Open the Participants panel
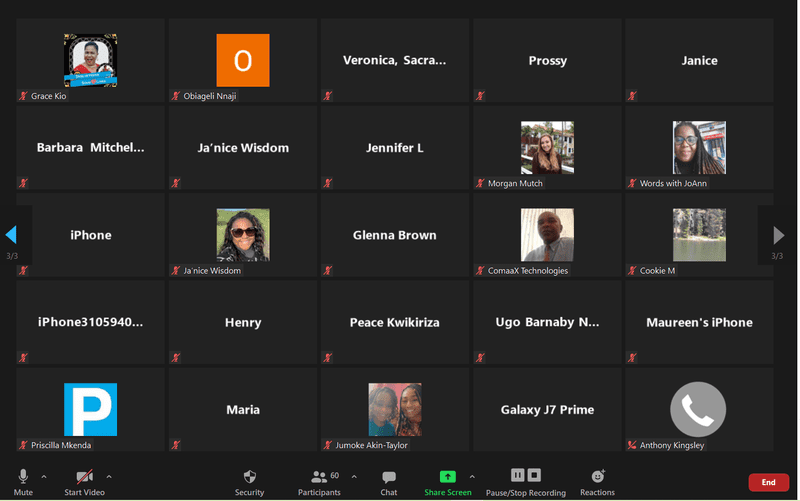This screenshot has width=800, height=501. click(x=320, y=477)
